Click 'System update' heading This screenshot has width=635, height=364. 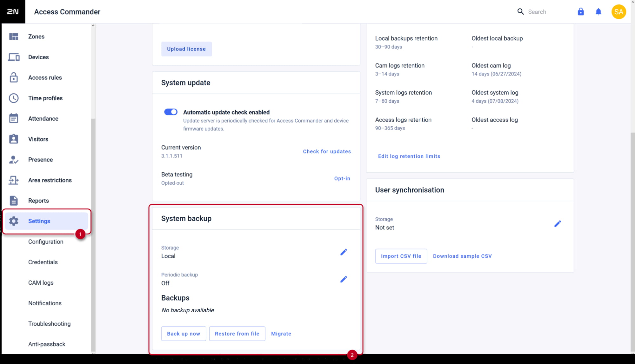(186, 83)
